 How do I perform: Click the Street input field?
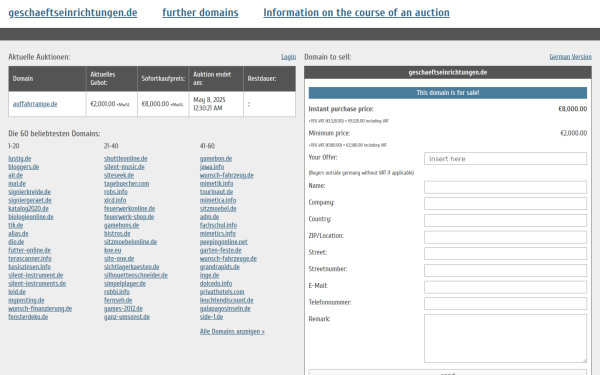click(505, 254)
